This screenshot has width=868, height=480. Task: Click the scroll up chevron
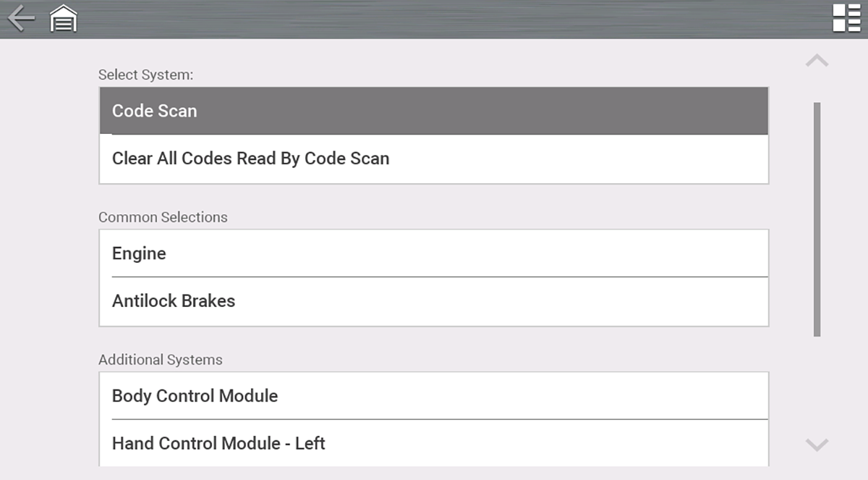coord(817,61)
